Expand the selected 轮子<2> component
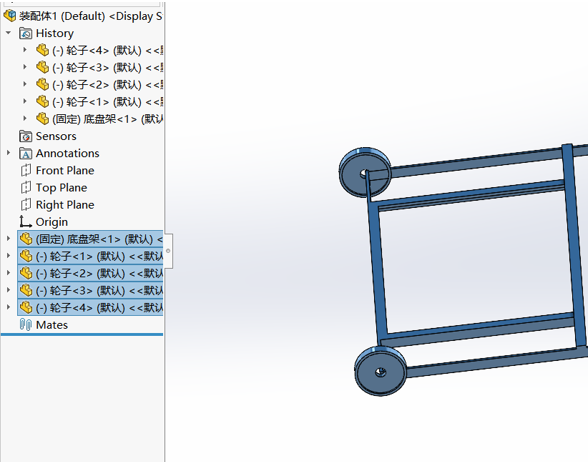The width and height of the screenshot is (588, 462). [x=8, y=273]
